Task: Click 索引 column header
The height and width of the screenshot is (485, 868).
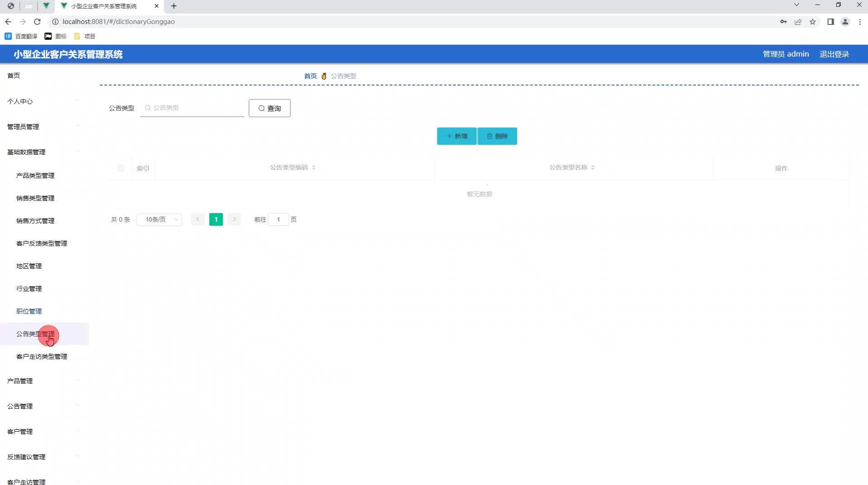Action: (143, 168)
